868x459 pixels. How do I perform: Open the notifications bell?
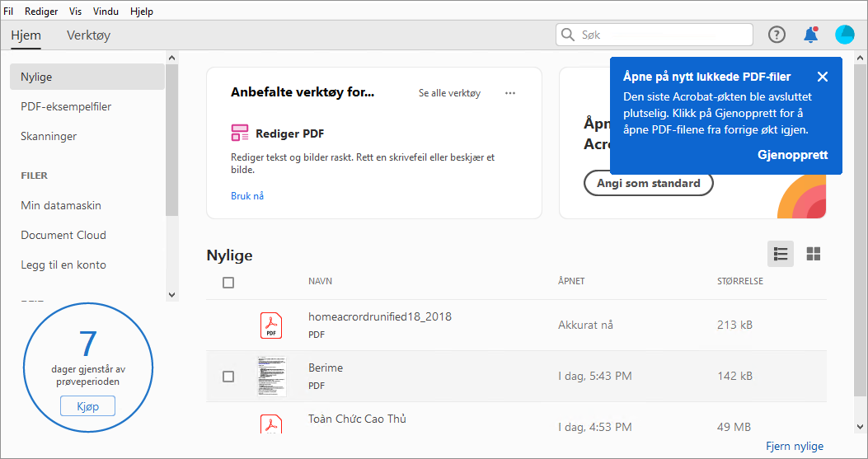[810, 35]
